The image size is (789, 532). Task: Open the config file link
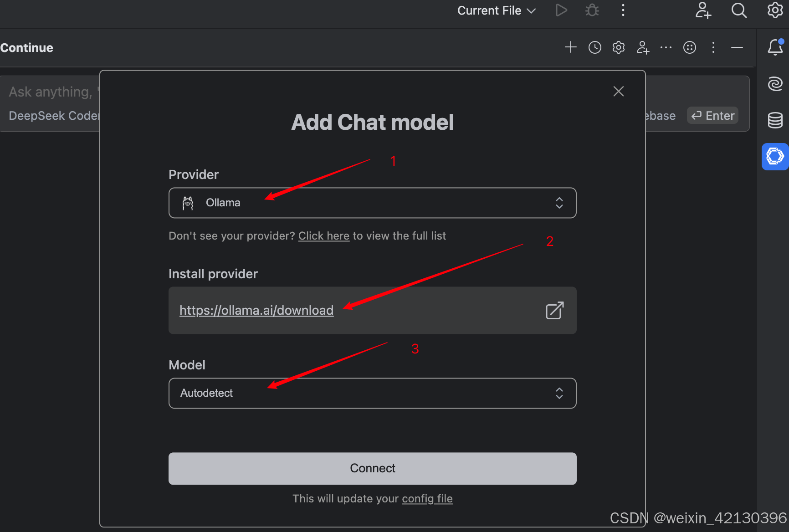click(427, 499)
